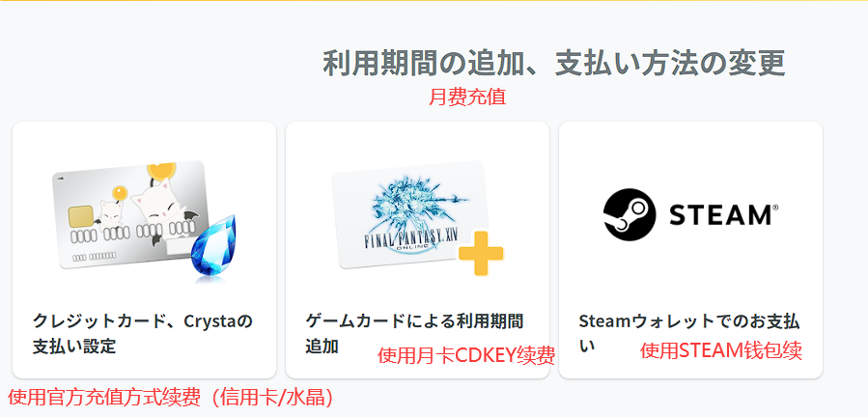The height and width of the screenshot is (417, 868).
Task: Click the 支払い設定 text in first card
Action: coord(74,347)
